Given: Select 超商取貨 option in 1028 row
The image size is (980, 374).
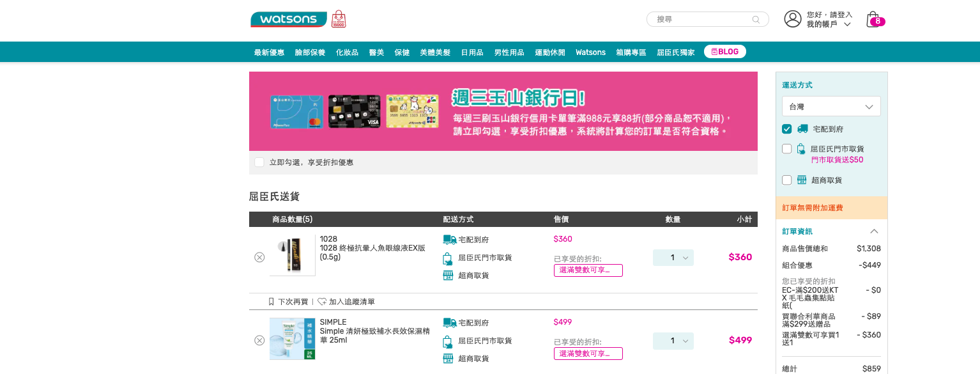Looking at the screenshot, I should 474,276.
